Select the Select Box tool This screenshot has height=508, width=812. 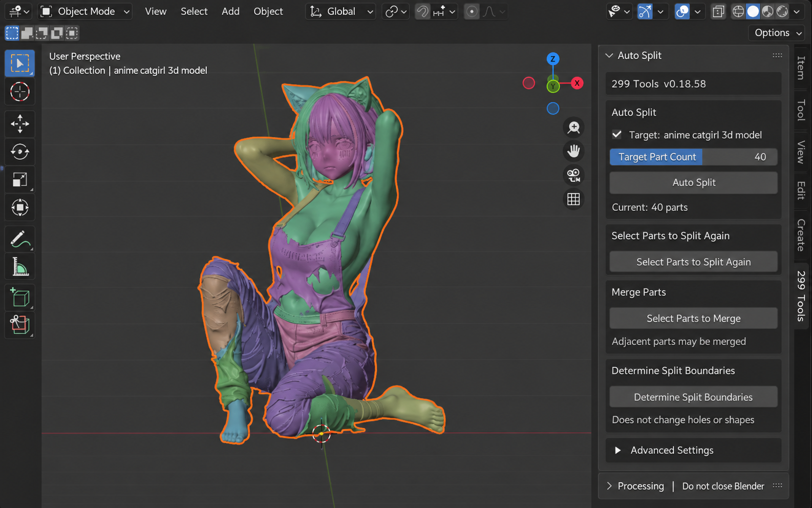pos(20,63)
